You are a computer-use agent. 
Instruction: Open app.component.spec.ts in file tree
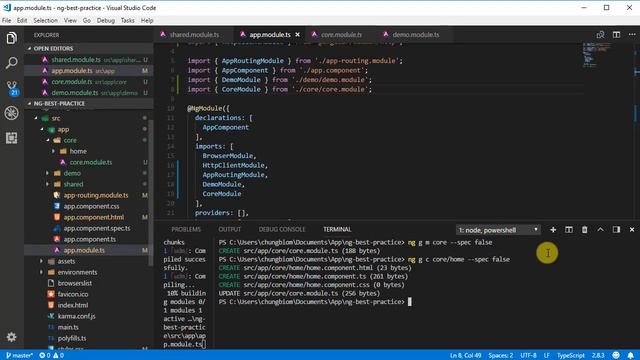coord(97,229)
